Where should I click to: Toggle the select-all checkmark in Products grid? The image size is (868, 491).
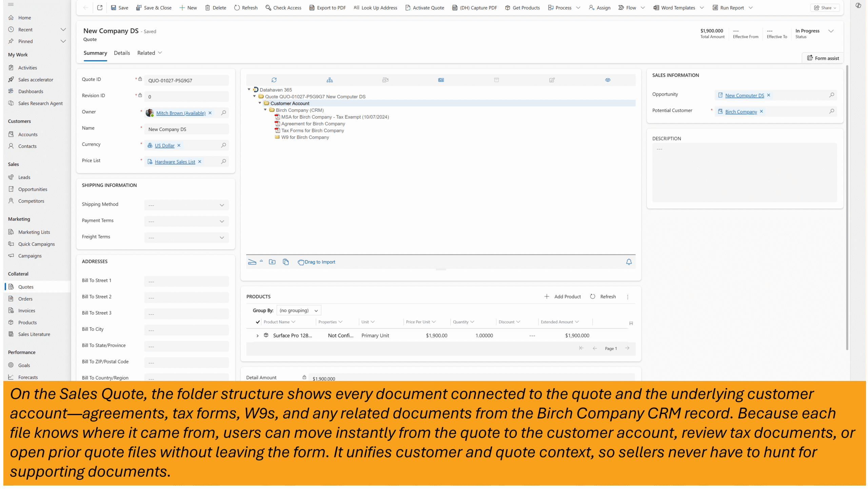tap(258, 322)
